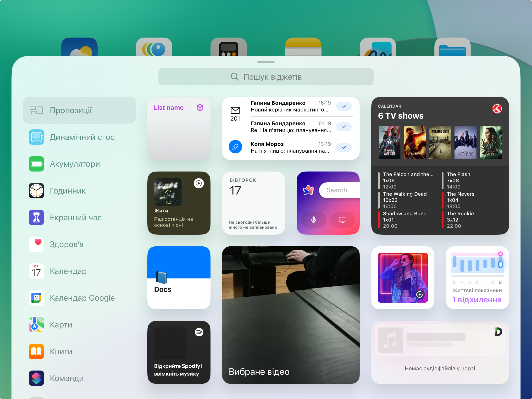Screen dimensions: 532x399
Task: Click the Google Calendar icon
Action: [36, 298]
